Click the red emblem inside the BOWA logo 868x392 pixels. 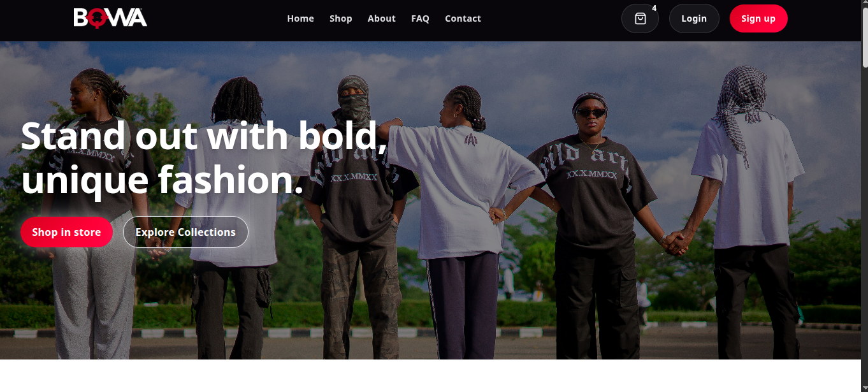pyautogui.click(x=96, y=18)
